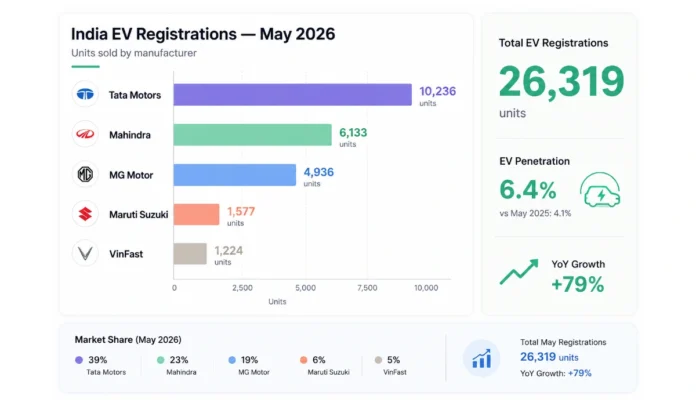Select the MG Motor logo icon
Viewport: 696px width, 406px height.
pos(85,174)
